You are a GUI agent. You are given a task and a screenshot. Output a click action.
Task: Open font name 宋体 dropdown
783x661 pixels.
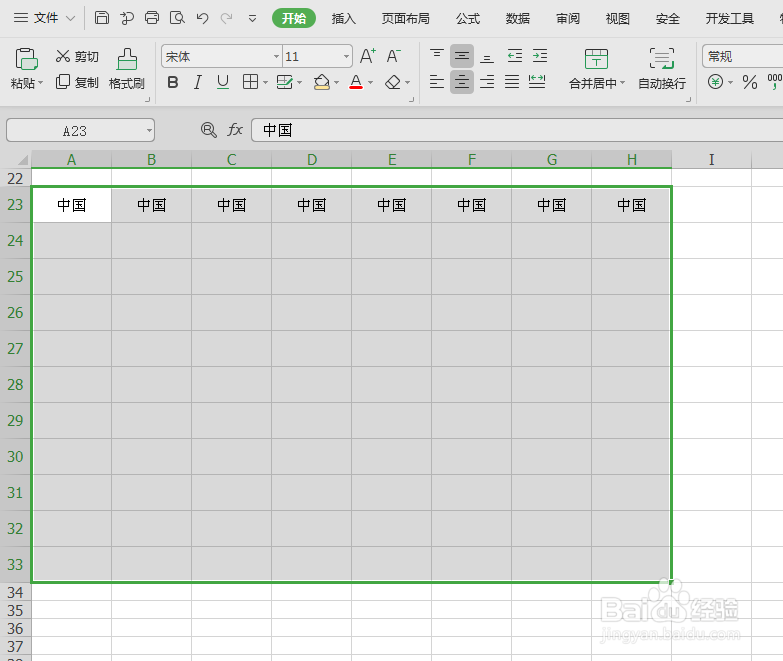[276, 56]
